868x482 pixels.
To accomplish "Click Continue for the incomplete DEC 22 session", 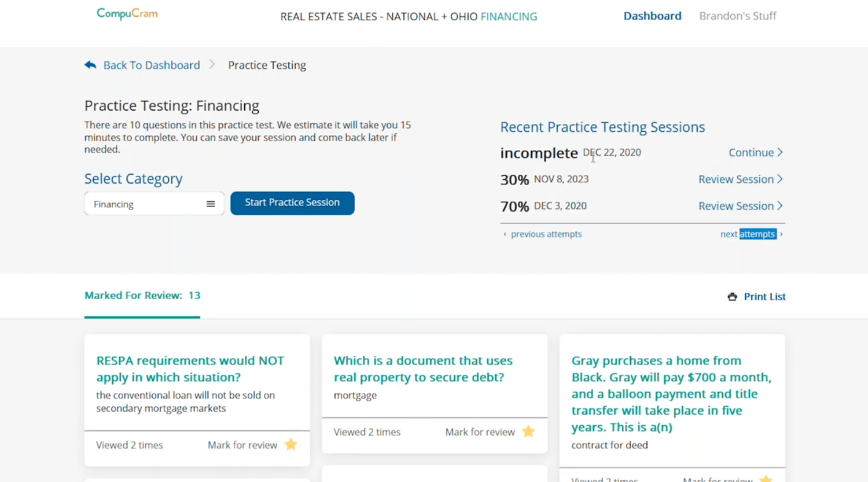I will pyautogui.click(x=751, y=152).
